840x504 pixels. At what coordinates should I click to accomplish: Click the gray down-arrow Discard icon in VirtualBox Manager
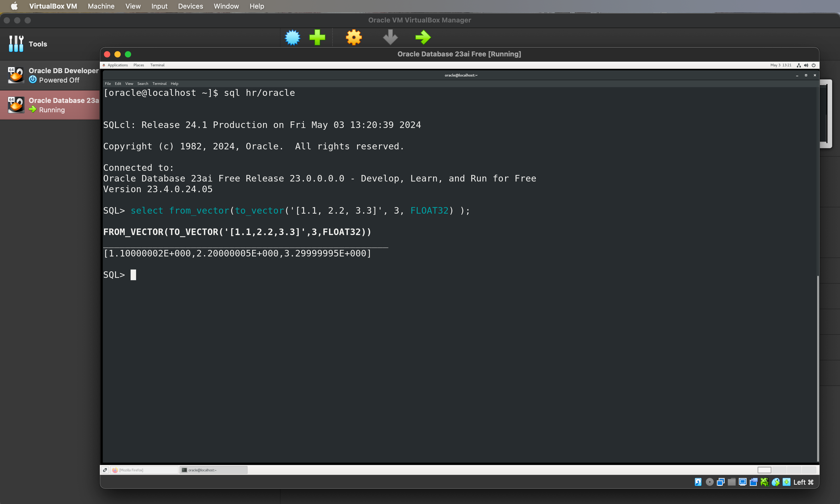pyautogui.click(x=390, y=37)
